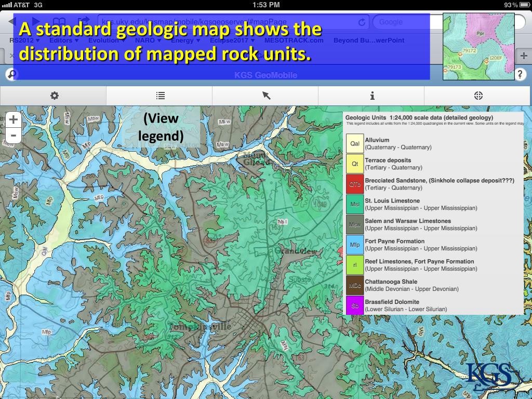Image resolution: width=532 pixels, height=399 pixels.
Task: Add a new browser tab
Action: [x=524, y=56]
